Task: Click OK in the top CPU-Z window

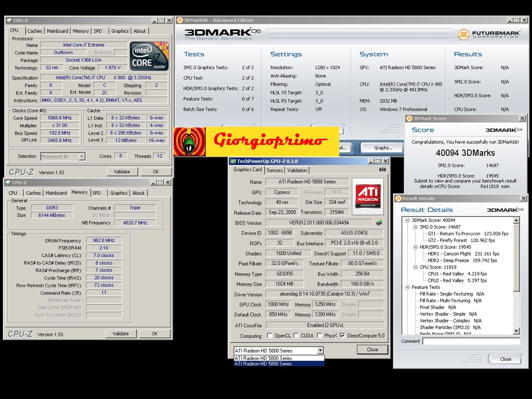Action: (x=156, y=171)
